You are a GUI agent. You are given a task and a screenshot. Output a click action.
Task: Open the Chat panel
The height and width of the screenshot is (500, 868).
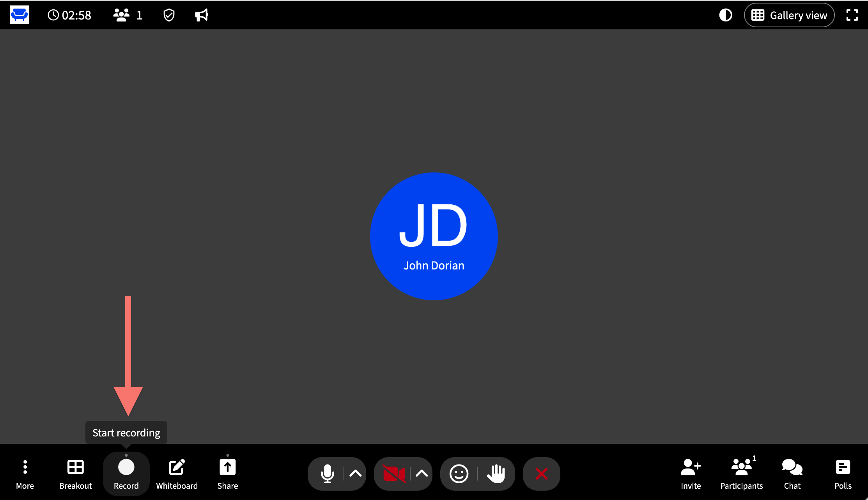(x=792, y=473)
